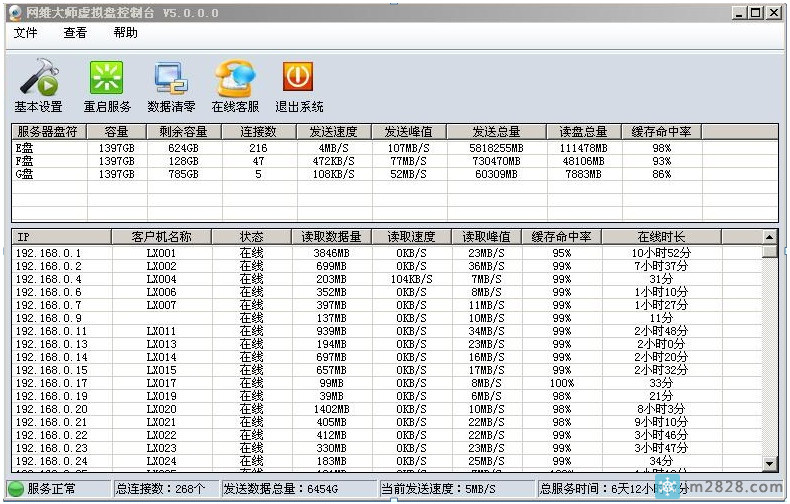Click the 重启服务 green restart icon
This screenshot has width=790, height=504.
tap(107, 78)
